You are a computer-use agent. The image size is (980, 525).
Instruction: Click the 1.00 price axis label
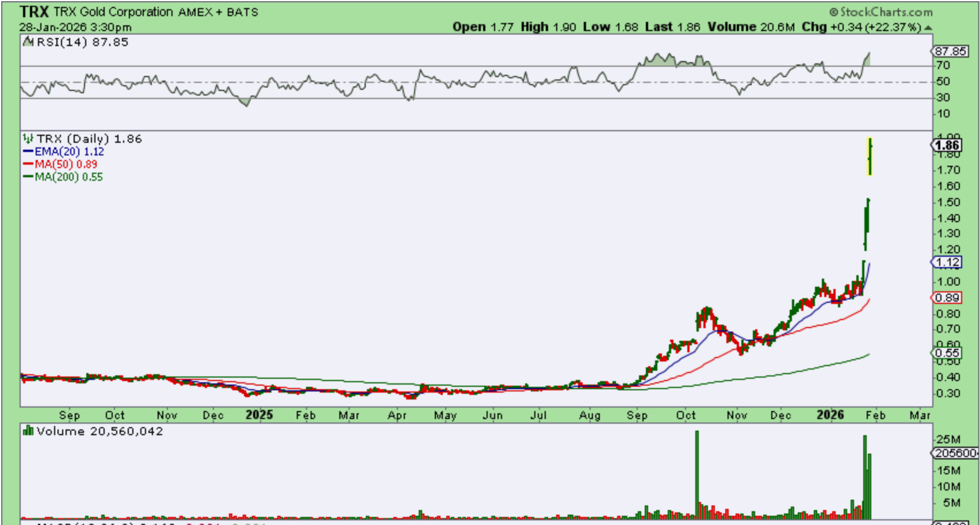pos(948,282)
